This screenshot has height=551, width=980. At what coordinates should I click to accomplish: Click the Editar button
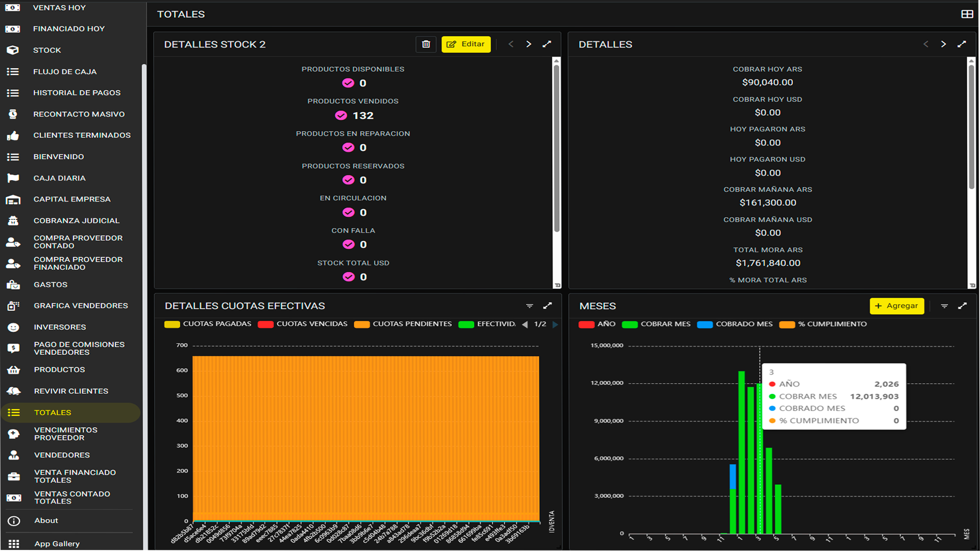465,44
